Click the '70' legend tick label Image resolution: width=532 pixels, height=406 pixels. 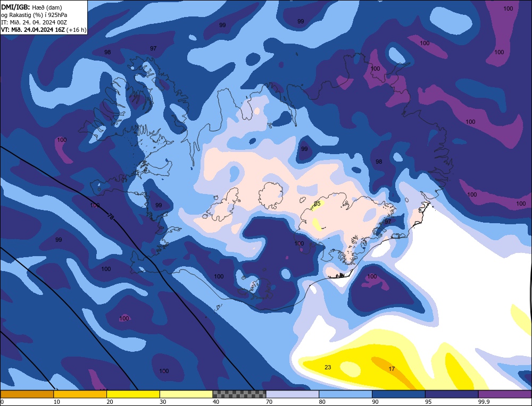[269, 402]
